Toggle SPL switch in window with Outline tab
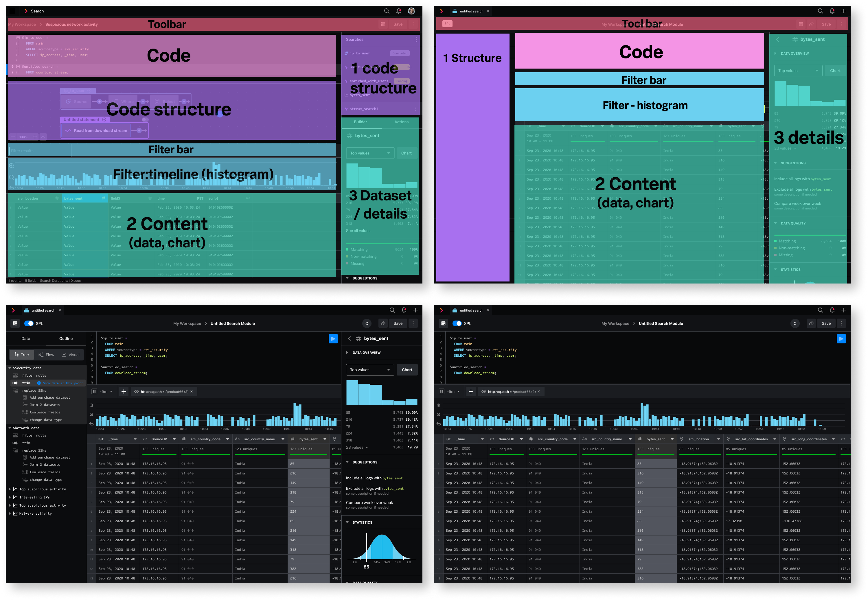The height and width of the screenshot is (600, 868). pyautogui.click(x=29, y=323)
